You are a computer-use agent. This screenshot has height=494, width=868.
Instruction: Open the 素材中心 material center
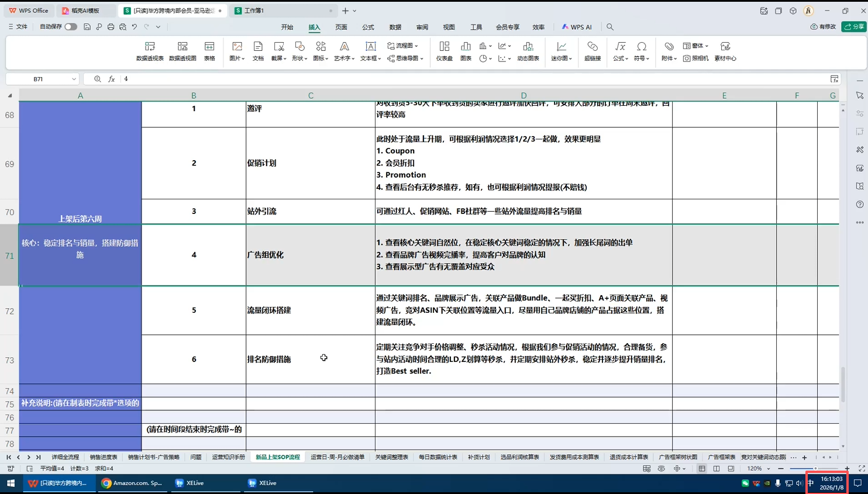pyautogui.click(x=725, y=51)
